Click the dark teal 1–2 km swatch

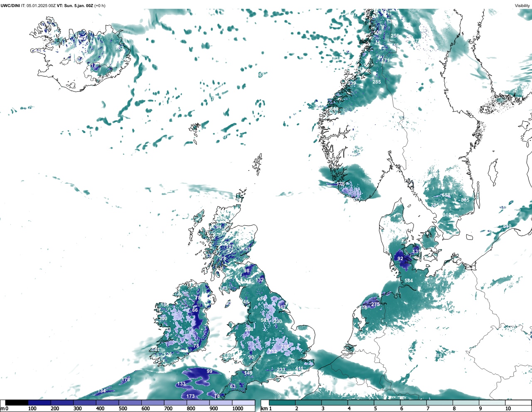coord(282,402)
